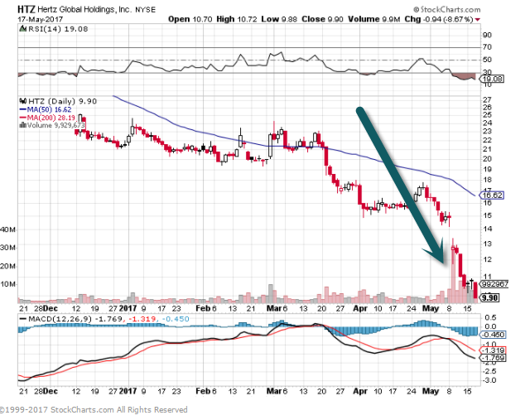Image resolution: width=530 pixels, height=420 pixels.
Task: Click the bold 9.90 last price tag
Action: (x=490, y=298)
